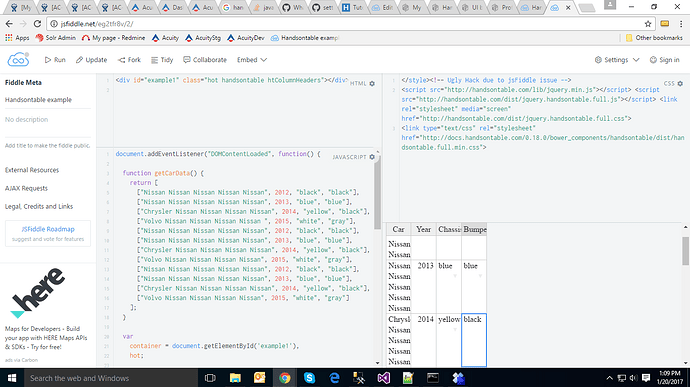Viewport: 690px width, 387px height.
Task: Click Tidy to format code
Action: (x=162, y=60)
